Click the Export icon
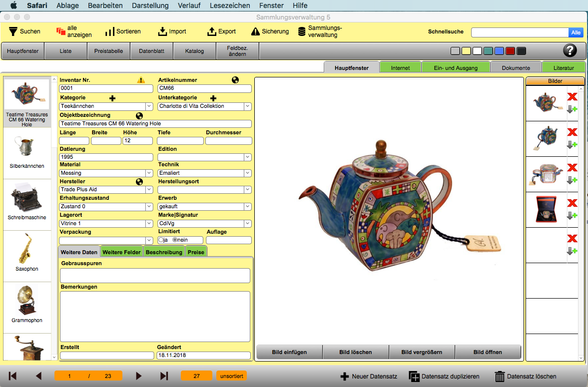The image size is (588, 387). (x=212, y=31)
